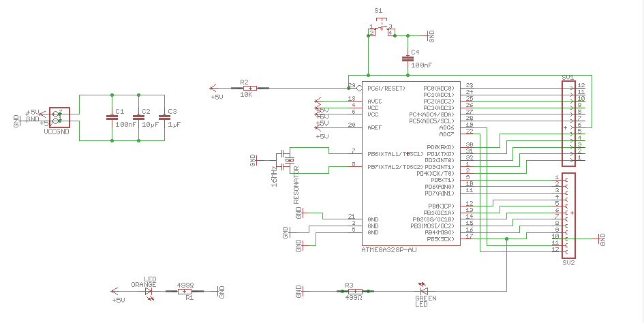644x323 pixels.
Task: Click the C4 capacitor symbol
Action: click(x=408, y=59)
